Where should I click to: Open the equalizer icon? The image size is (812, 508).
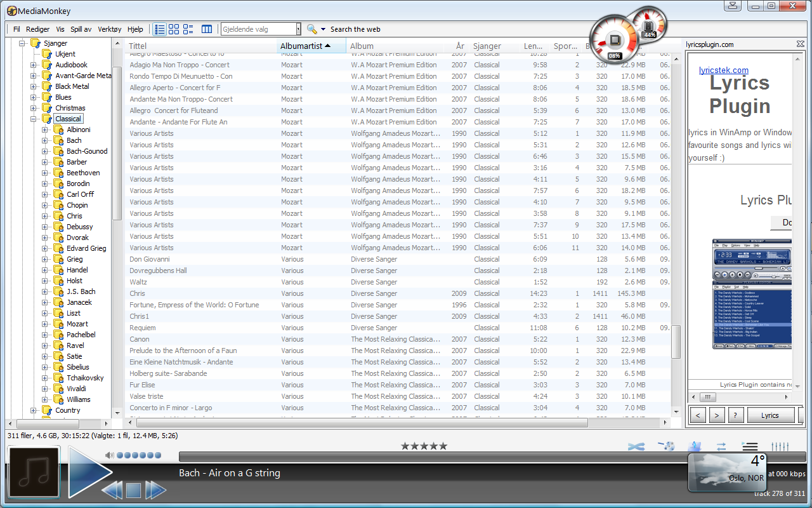click(780, 447)
